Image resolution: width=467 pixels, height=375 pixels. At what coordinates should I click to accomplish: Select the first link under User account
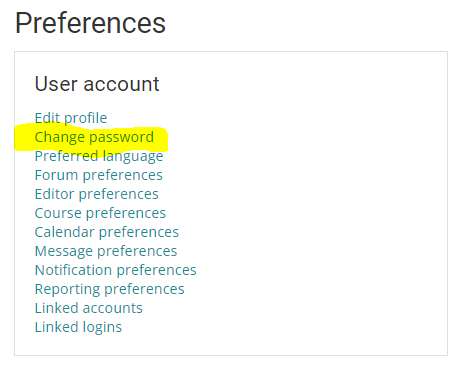pos(71,118)
